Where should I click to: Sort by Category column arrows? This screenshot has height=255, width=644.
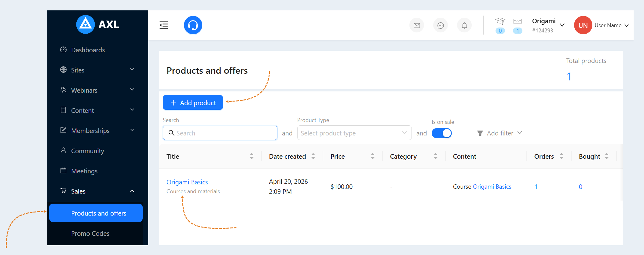pos(436,156)
